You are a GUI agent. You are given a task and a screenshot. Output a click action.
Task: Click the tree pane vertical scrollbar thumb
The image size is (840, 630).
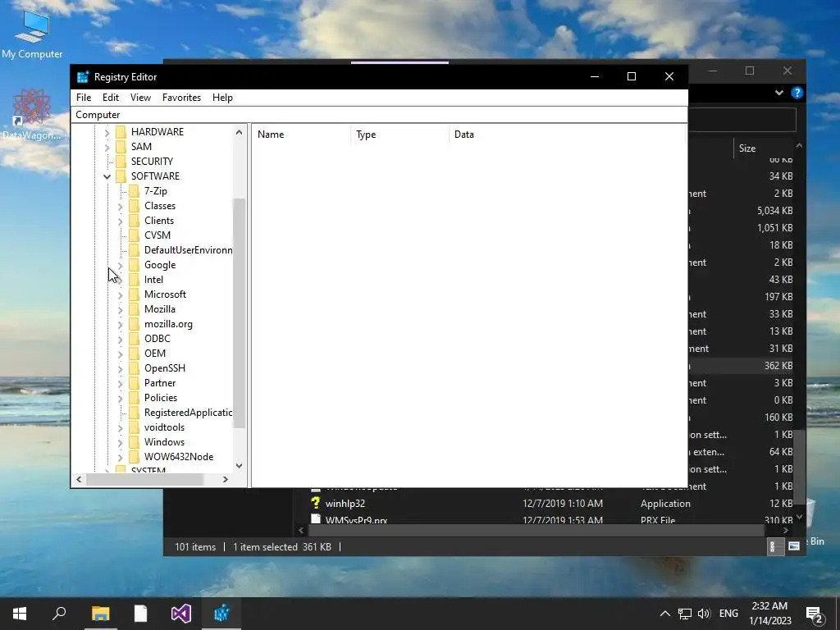(x=239, y=313)
